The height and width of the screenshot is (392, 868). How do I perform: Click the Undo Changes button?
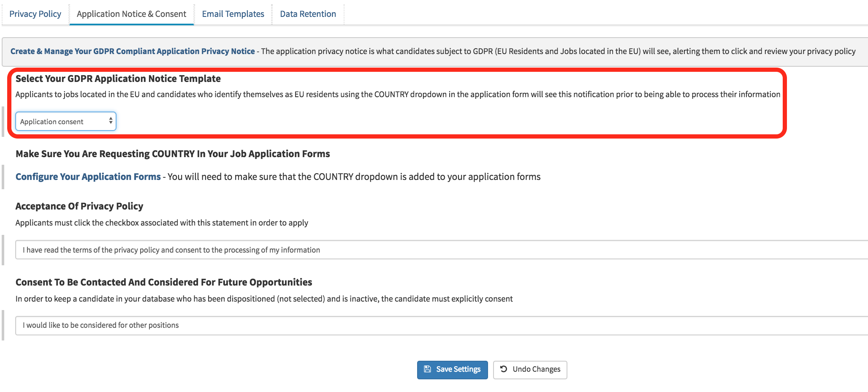click(x=530, y=369)
